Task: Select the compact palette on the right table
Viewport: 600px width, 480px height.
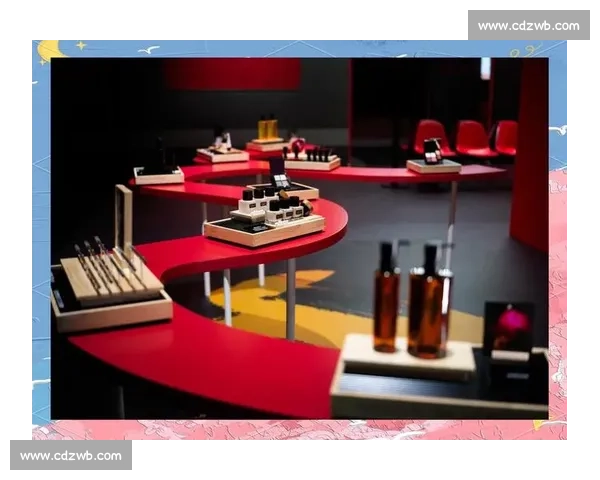Action: tap(433, 152)
